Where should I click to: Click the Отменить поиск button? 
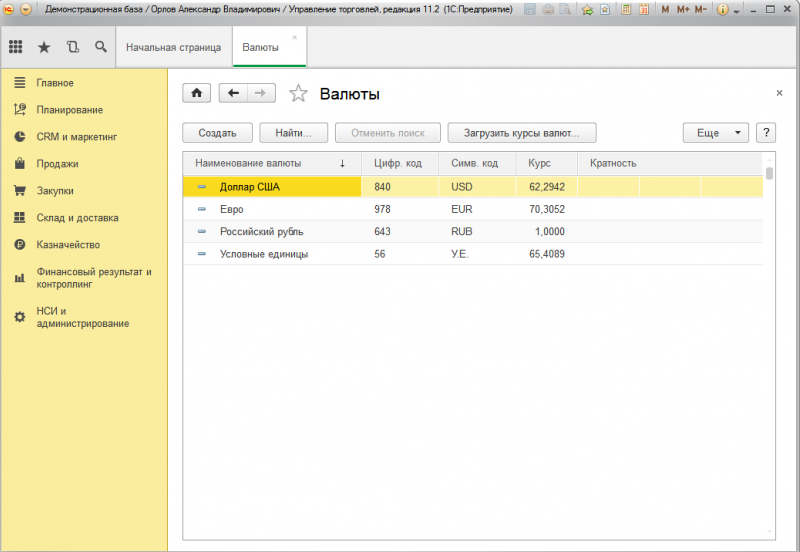click(x=388, y=133)
